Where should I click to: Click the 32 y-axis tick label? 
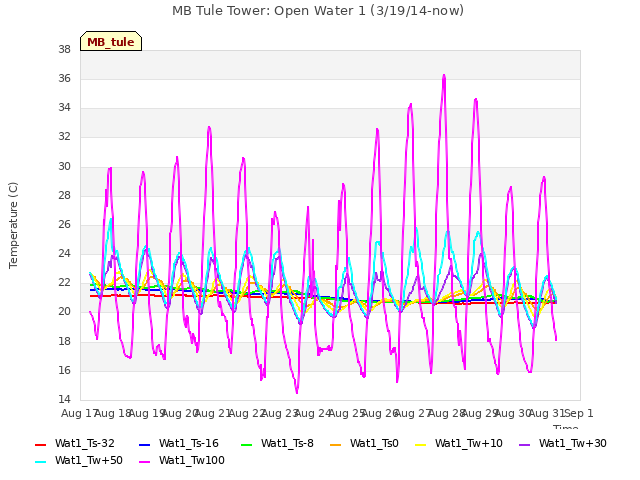(64, 137)
